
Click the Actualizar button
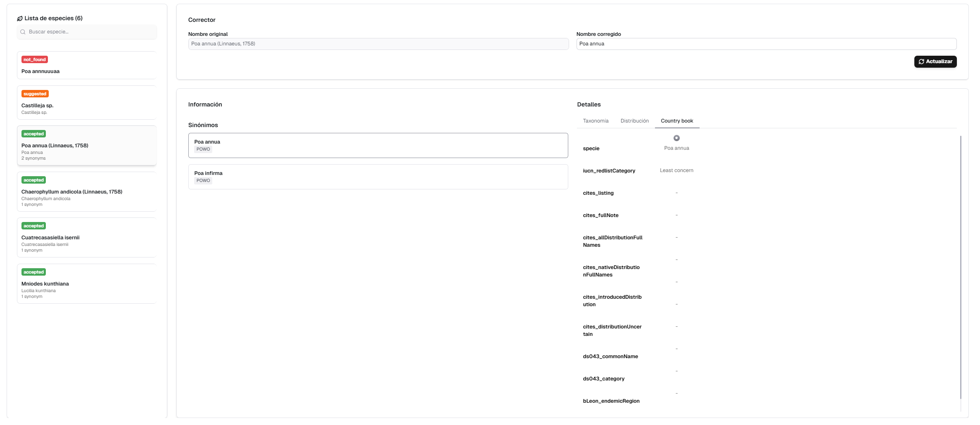click(x=935, y=61)
